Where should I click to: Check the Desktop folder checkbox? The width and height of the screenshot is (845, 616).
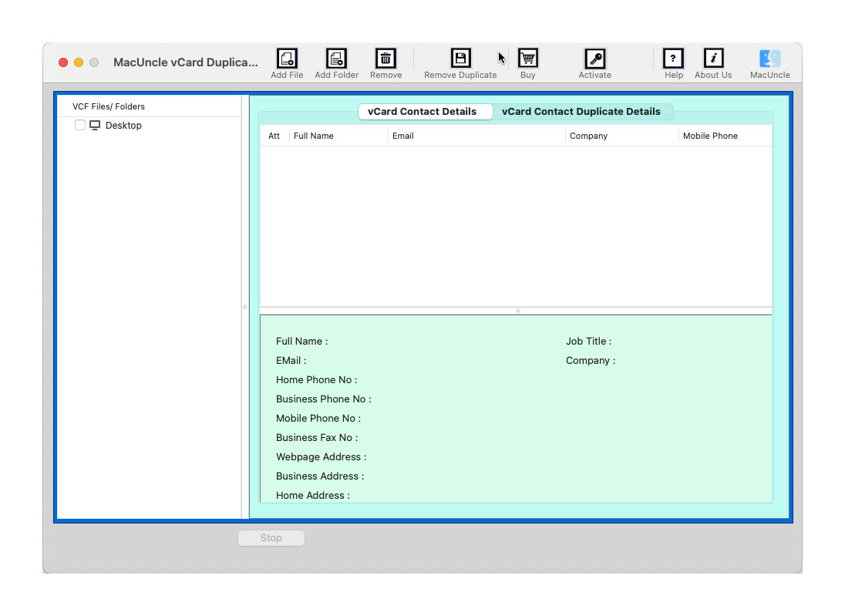pos(80,125)
